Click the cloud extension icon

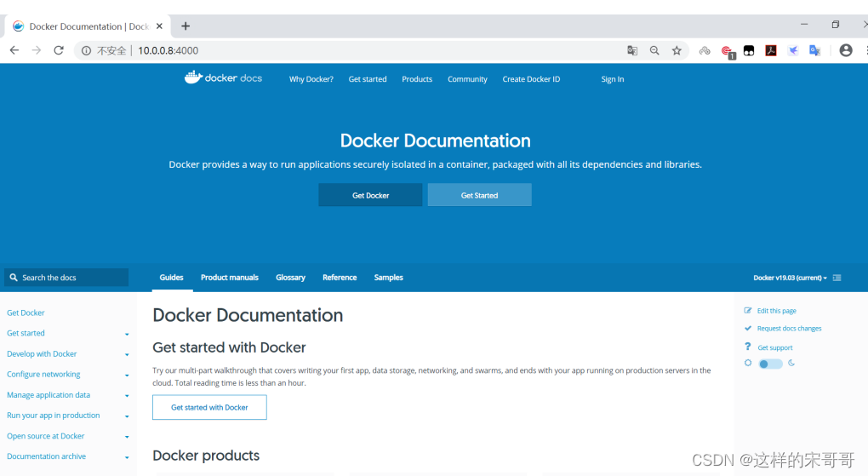tap(705, 50)
